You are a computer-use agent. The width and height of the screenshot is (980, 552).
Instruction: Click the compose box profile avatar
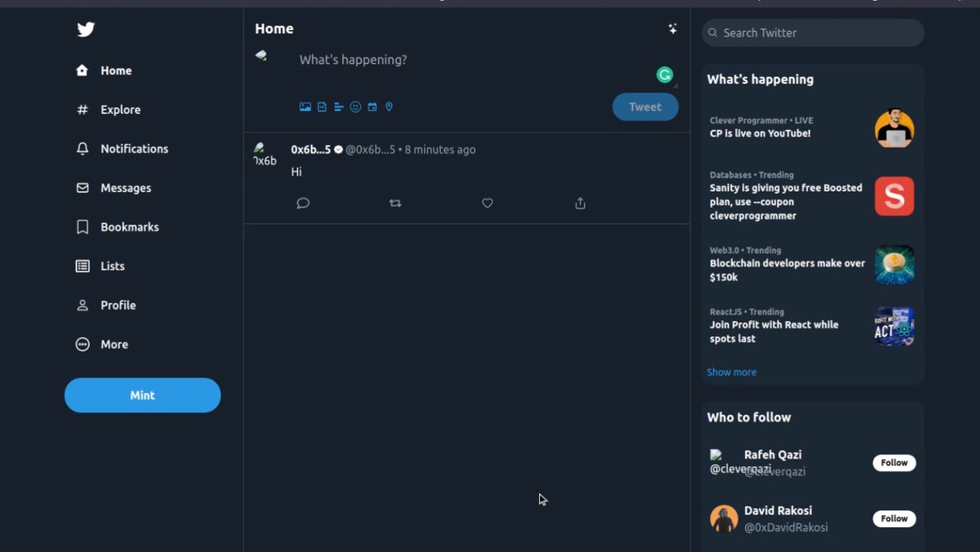point(262,56)
